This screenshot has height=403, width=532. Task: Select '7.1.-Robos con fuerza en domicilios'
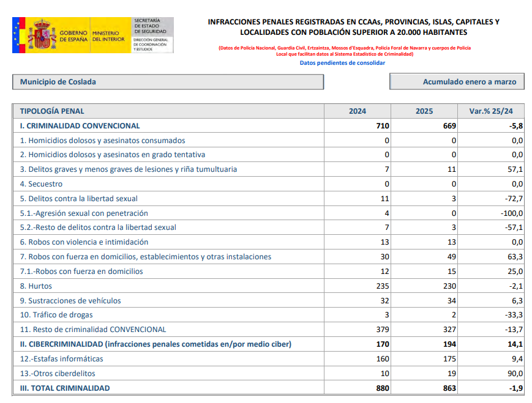(x=81, y=271)
